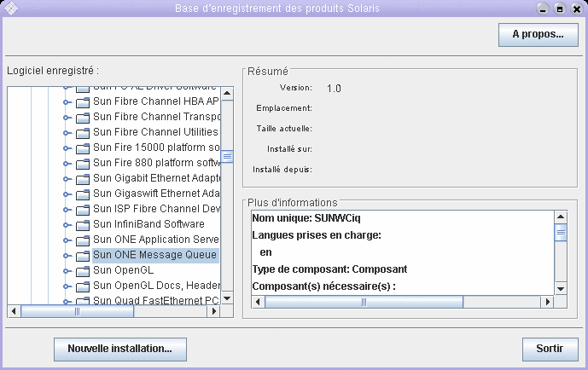Expand Sun Fire 880 platform node
This screenshot has width=588, height=370.
click(67, 164)
